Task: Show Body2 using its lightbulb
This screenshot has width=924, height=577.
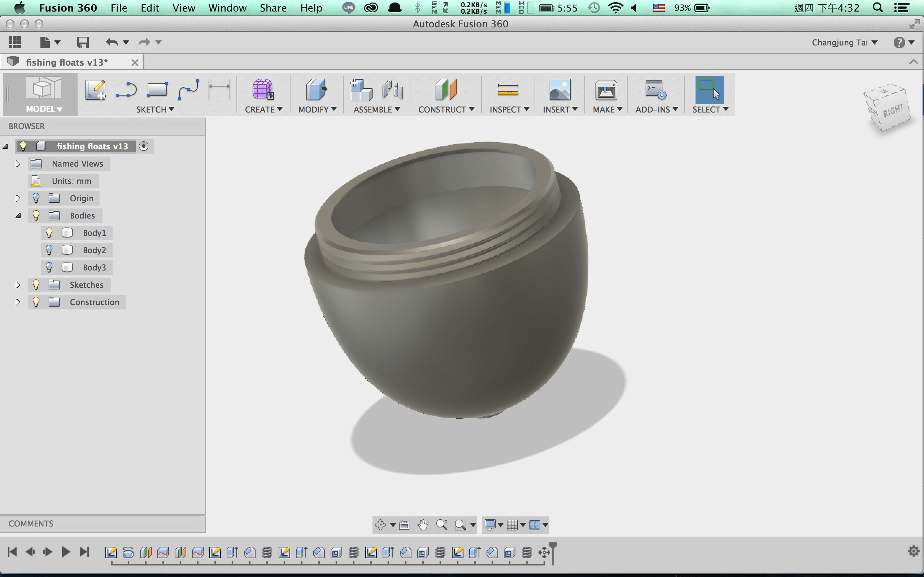Action: point(49,250)
